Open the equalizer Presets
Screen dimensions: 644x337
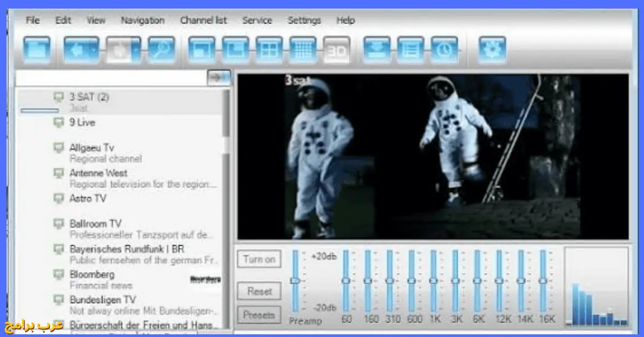[x=259, y=315]
